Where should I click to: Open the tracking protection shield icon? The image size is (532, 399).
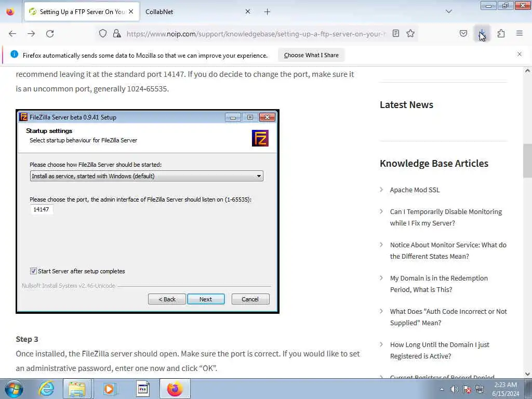point(103,33)
